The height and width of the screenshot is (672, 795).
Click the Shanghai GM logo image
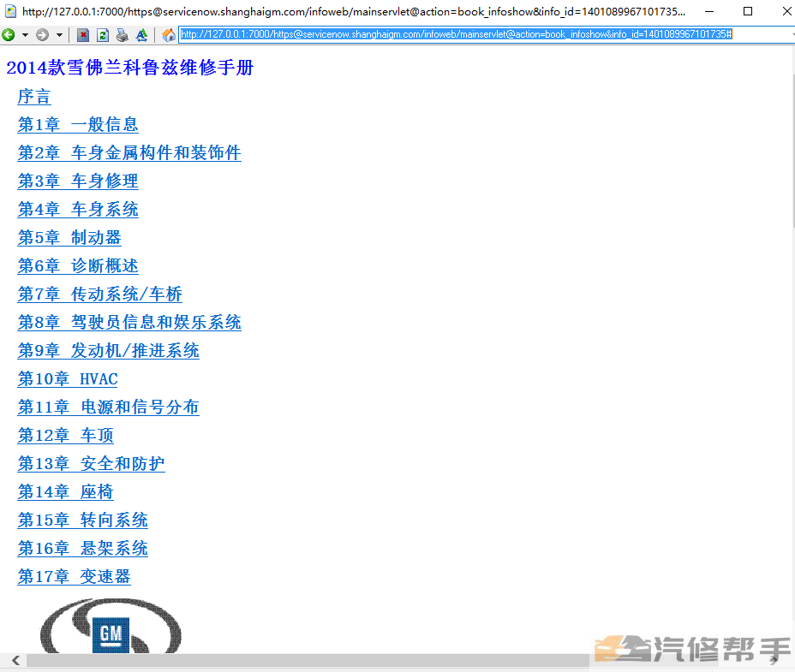111,627
